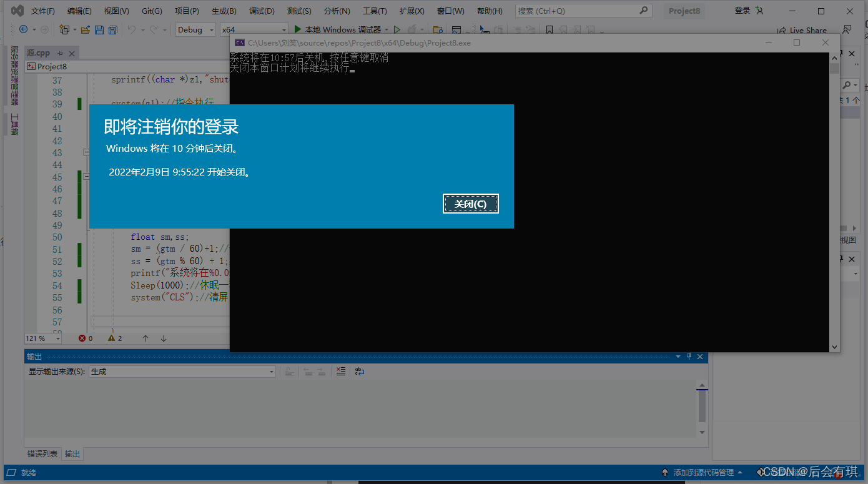Close the 源.cpp tab

pyautogui.click(x=72, y=53)
